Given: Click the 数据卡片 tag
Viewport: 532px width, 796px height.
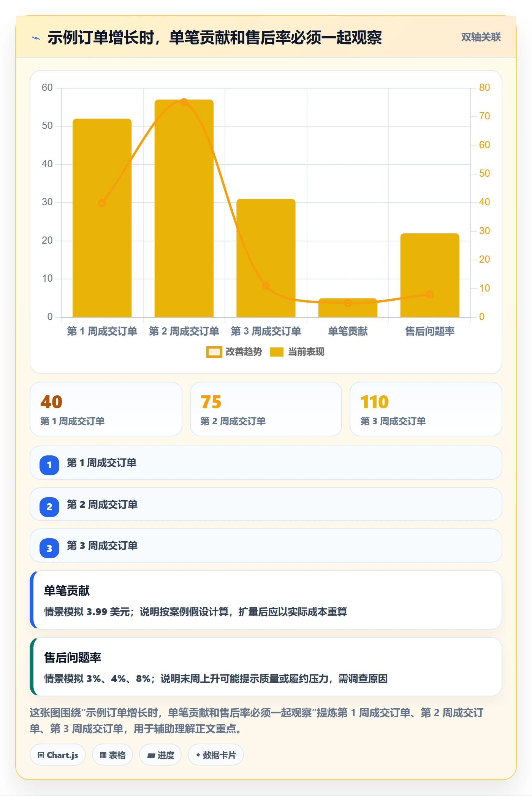Looking at the screenshot, I should tap(216, 755).
